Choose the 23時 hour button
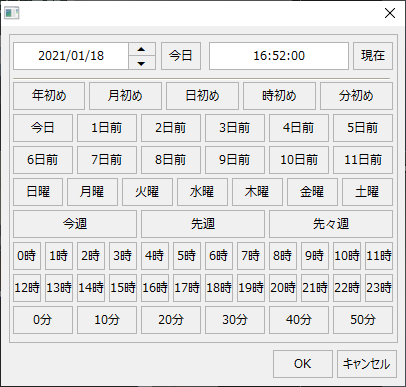The width and height of the screenshot is (406, 387). click(x=379, y=288)
